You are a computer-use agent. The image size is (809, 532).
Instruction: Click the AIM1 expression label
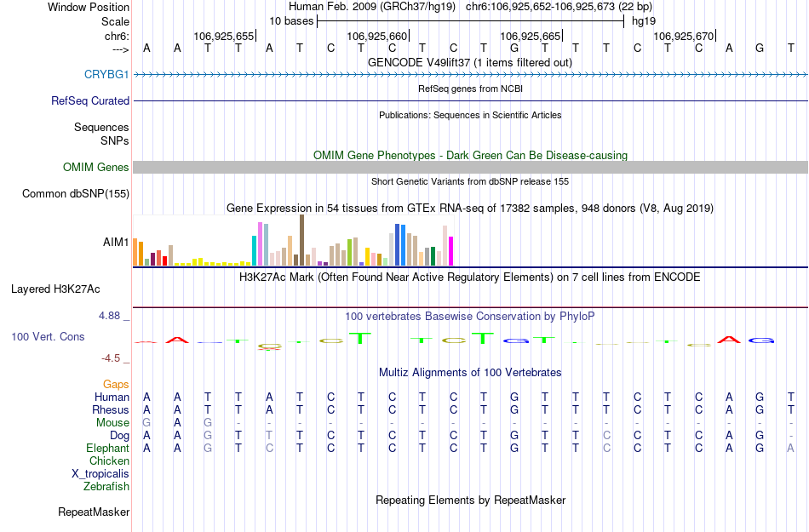click(x=116, y=242)
